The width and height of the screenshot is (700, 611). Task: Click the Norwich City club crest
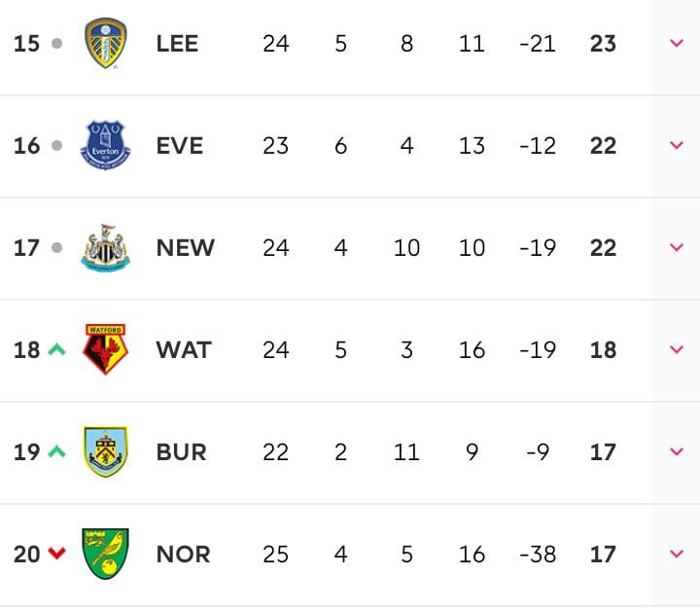105,555
